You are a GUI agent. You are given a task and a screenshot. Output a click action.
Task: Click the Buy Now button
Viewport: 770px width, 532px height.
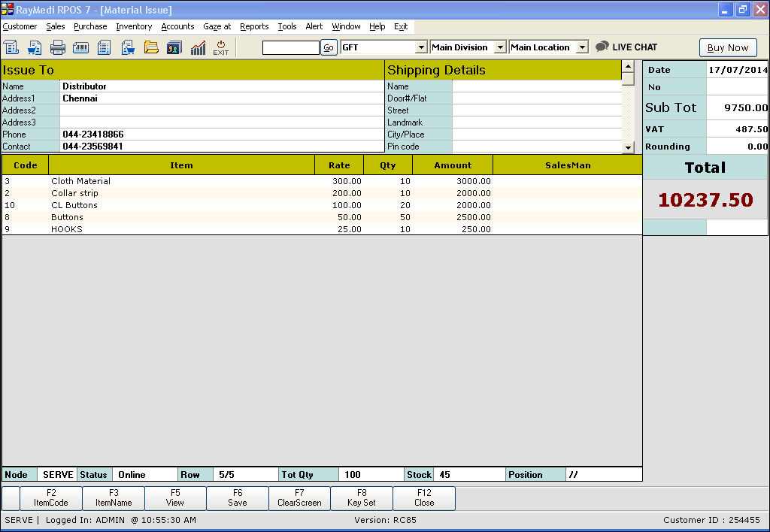(x=727, y=47)
